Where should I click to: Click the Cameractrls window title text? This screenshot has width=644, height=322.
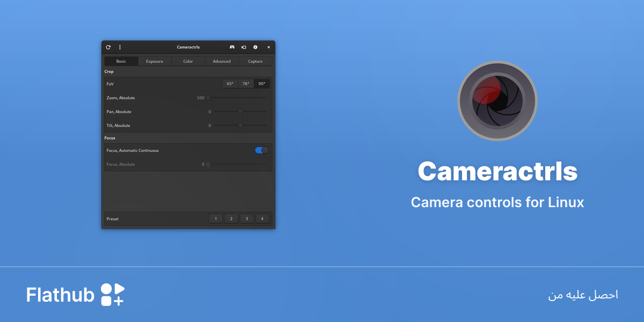[188, 47]
